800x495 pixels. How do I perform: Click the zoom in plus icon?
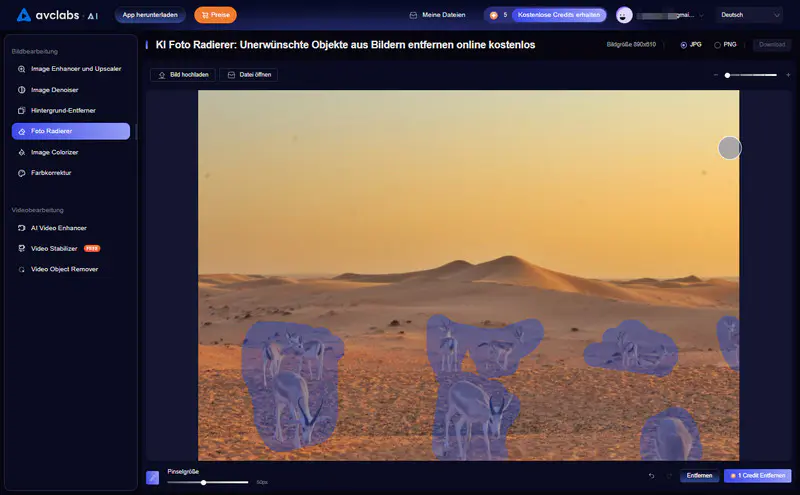(789, 75)
